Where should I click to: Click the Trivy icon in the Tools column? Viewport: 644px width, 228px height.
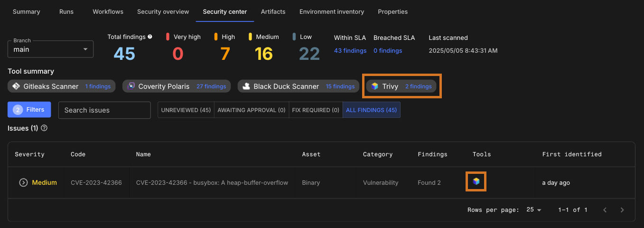476,181
